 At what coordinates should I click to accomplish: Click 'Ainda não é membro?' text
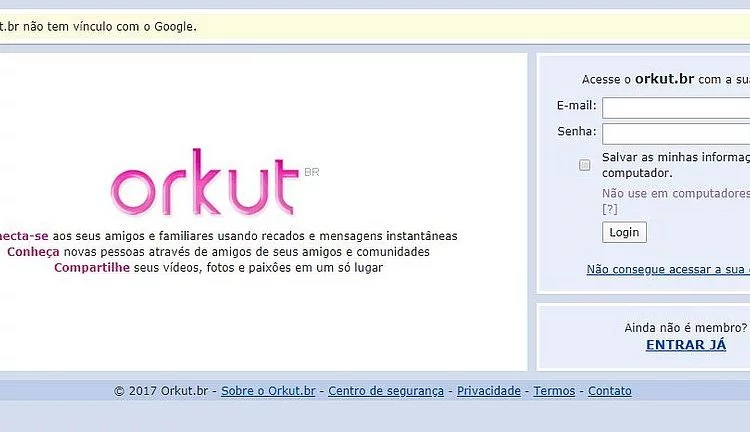(x=686, y=328)
